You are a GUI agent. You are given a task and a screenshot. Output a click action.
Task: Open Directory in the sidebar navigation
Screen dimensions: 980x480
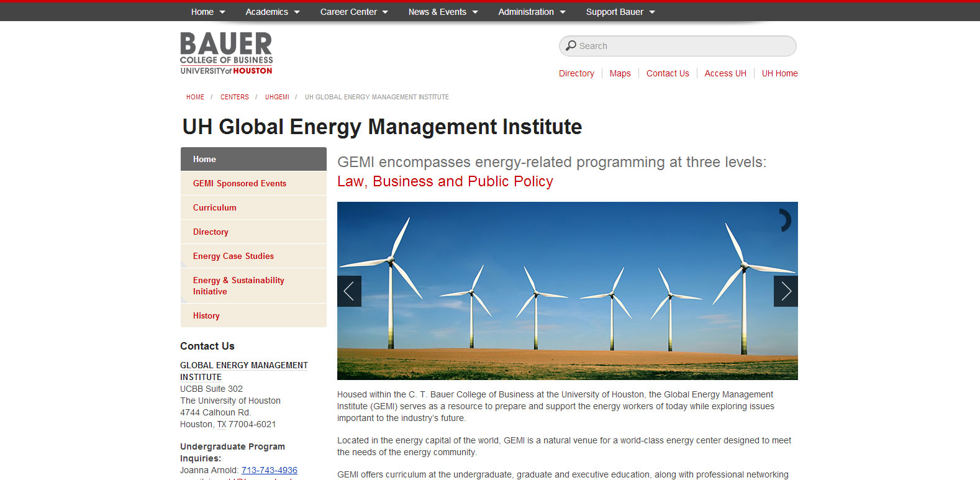coord(253,232)
